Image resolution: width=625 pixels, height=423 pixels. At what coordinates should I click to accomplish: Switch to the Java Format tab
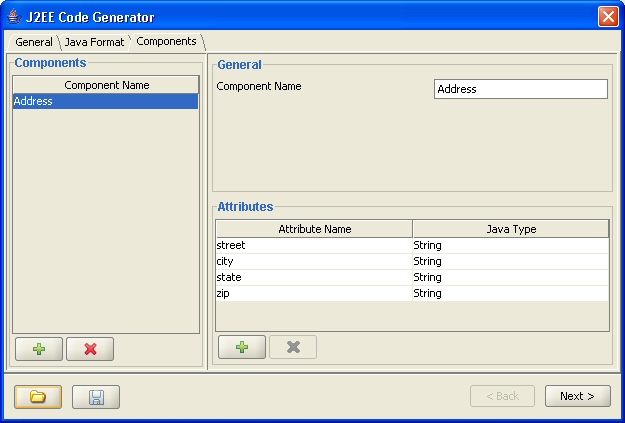click(94, 42)
